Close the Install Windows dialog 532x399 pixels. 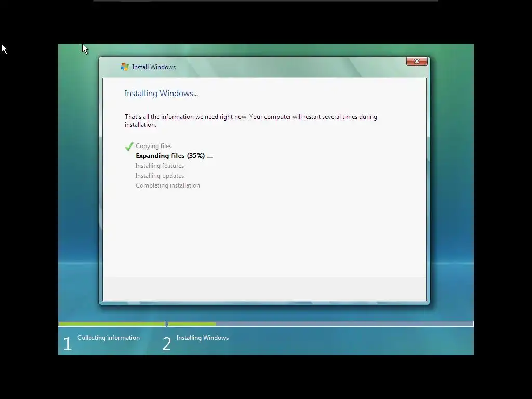(x=417, y=61)
